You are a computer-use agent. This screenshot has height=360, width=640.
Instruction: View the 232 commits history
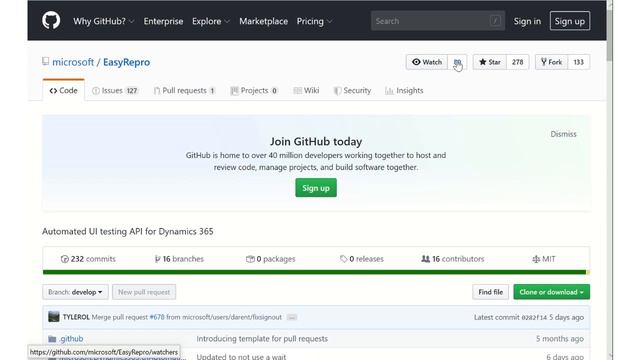pos(88,259)
